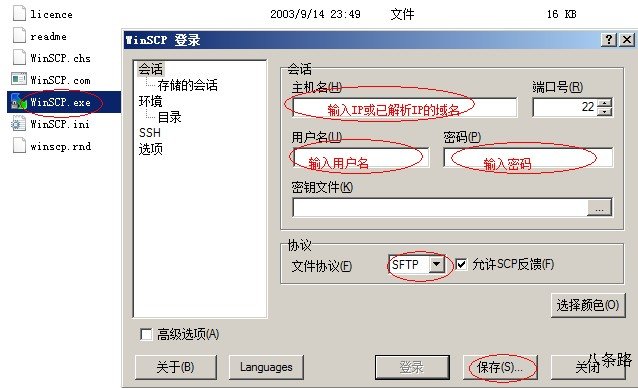Focus the 端口号 port number field
The image size is (638, 388).
coord(565,107)
